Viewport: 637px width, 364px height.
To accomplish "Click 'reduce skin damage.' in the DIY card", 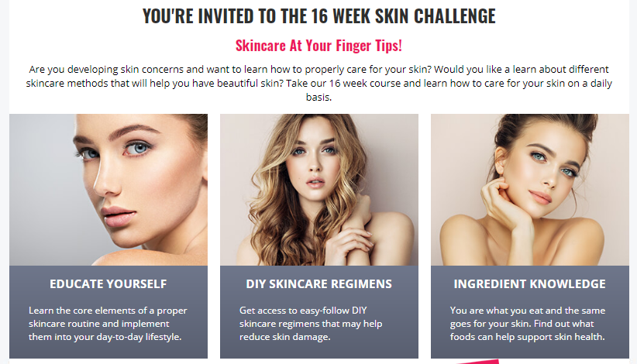I will point(284,337).
